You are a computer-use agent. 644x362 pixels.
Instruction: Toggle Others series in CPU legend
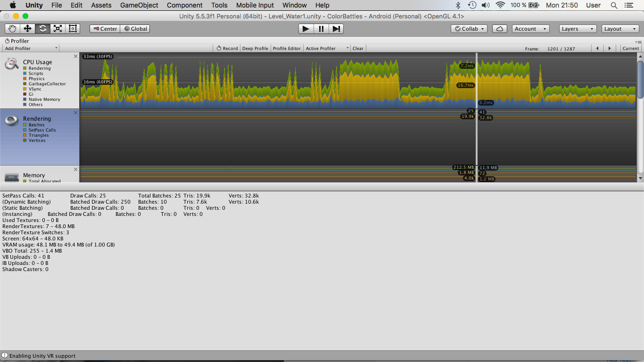pyautogui.click(x=33, y=105)
